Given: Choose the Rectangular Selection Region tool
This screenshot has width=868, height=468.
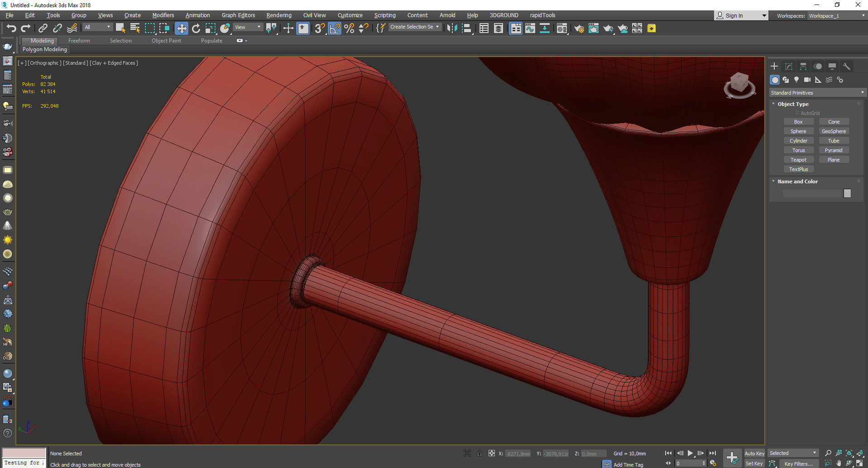Looking at the screenshot, I should tap(150, 29).
